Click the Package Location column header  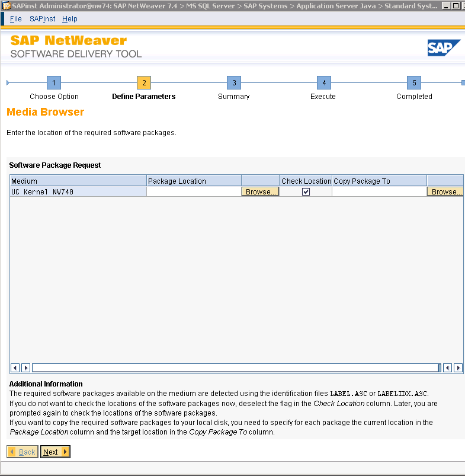pyautogui.click(x=194, y=181)
